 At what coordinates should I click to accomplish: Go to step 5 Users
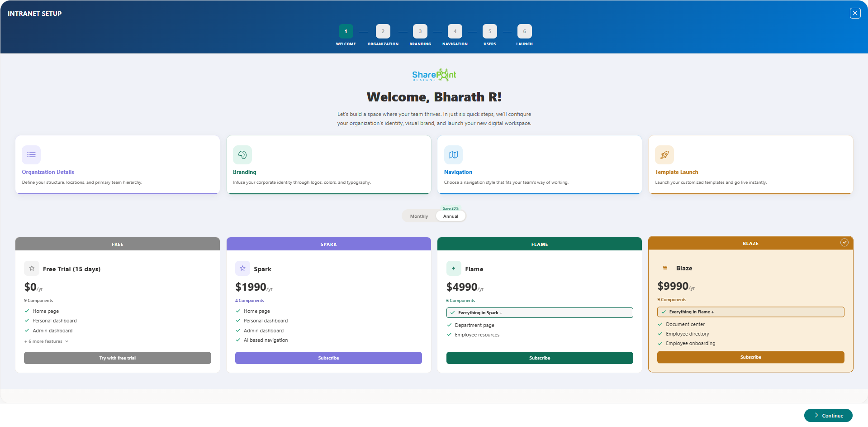(x=490, y=31)
